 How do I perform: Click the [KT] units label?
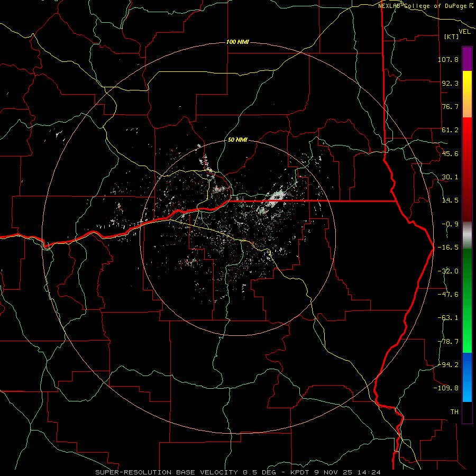[x=452, y=36]
